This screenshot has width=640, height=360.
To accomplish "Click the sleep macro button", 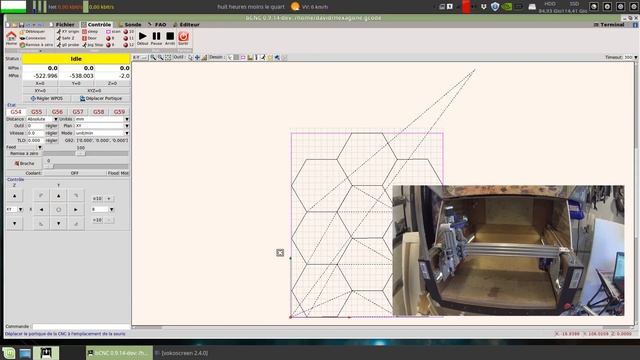I will tap(90, 31).
